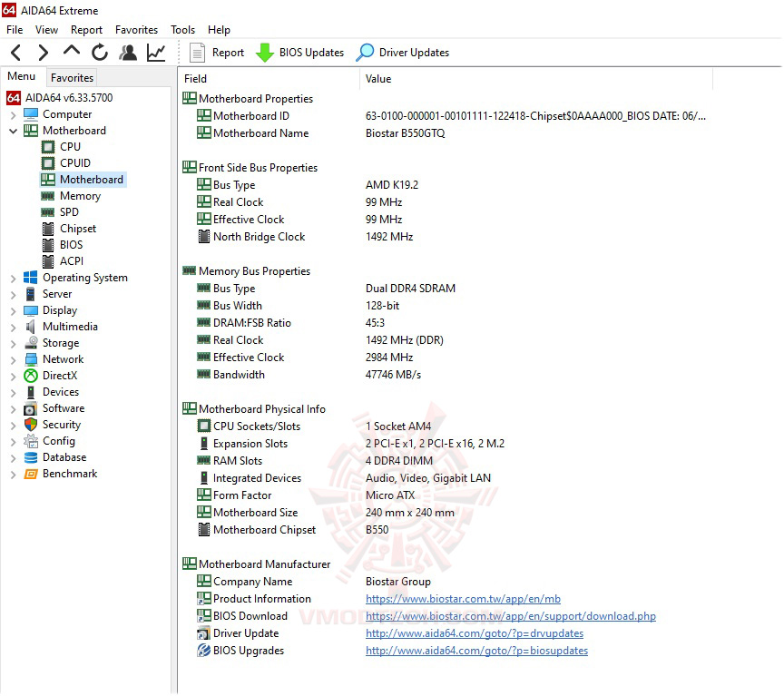Image resolution: width=784 pixels, height=696 pixels.
Task: Expand the Network tree node
Action: tap(14, 360)
